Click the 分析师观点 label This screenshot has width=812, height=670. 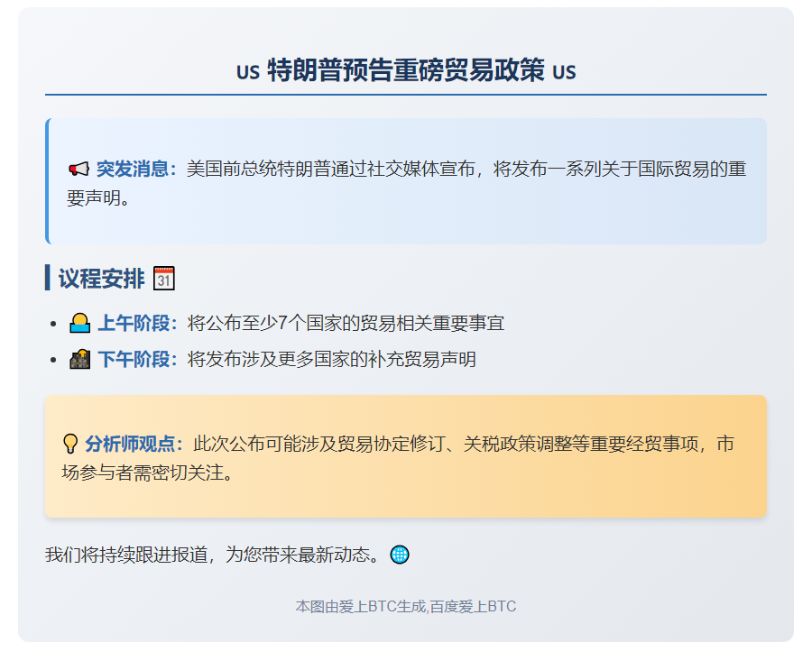(134, 444)
